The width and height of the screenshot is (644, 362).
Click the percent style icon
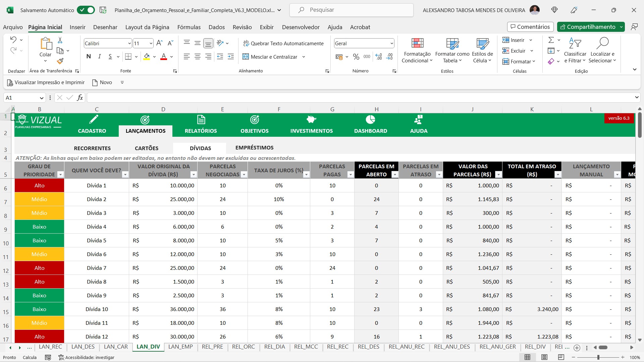coord(356,57)
